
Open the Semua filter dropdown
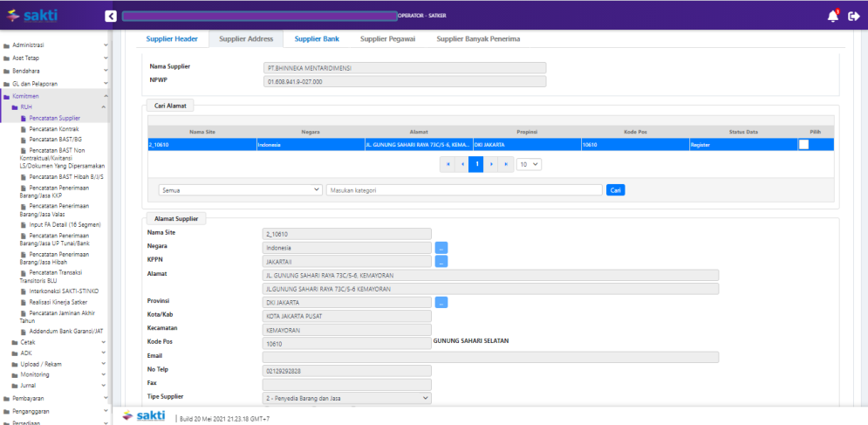pos(241,189)
